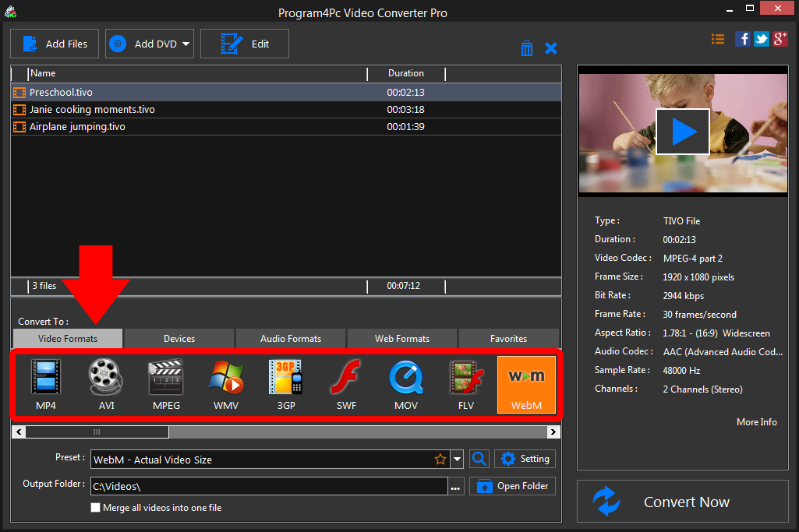Expand the Preset dropdown arrow
The height and width of the screenshot is (532, 799).
point(457,460)
